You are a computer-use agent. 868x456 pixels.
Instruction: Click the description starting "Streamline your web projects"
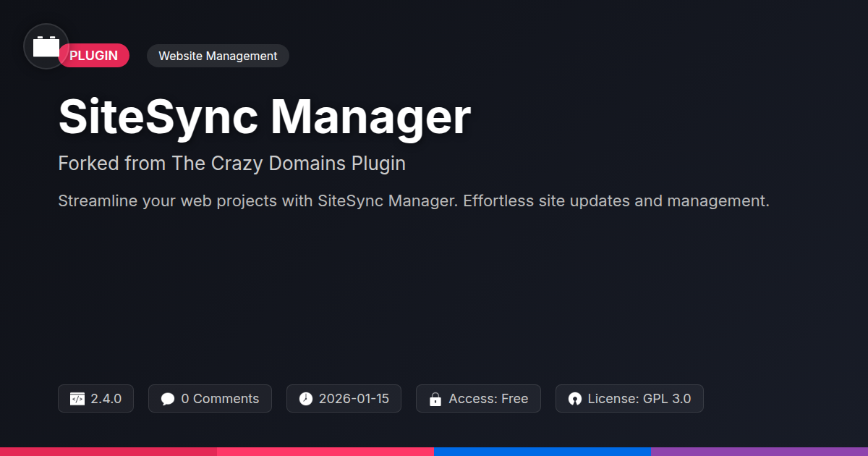click(414, 200)
